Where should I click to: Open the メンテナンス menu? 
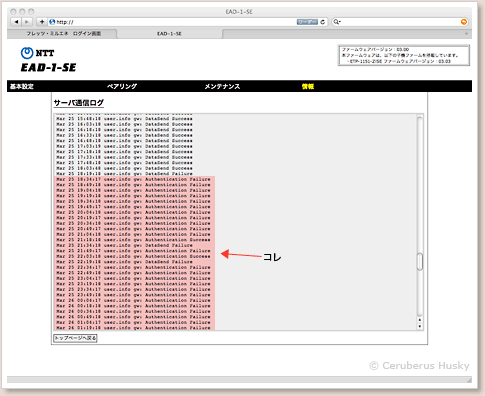pos(222,86)
